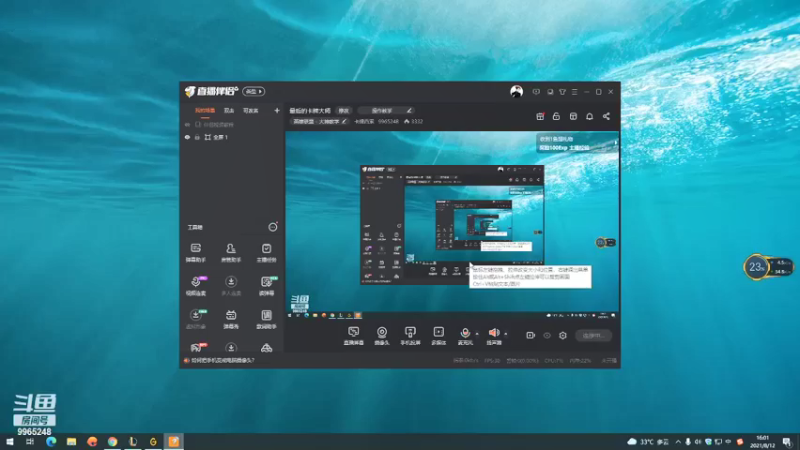Open Chrome from the taskbar

[x=112, y=442]
